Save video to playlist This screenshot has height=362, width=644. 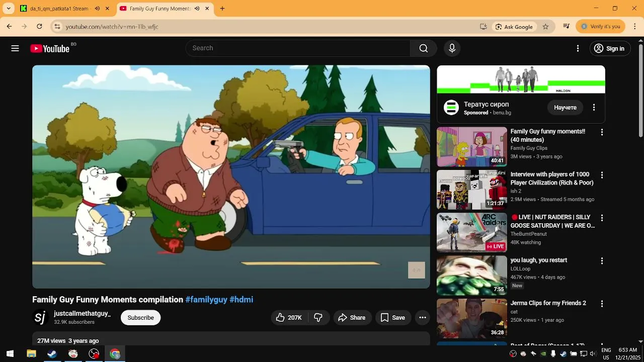tap(393, 318)
